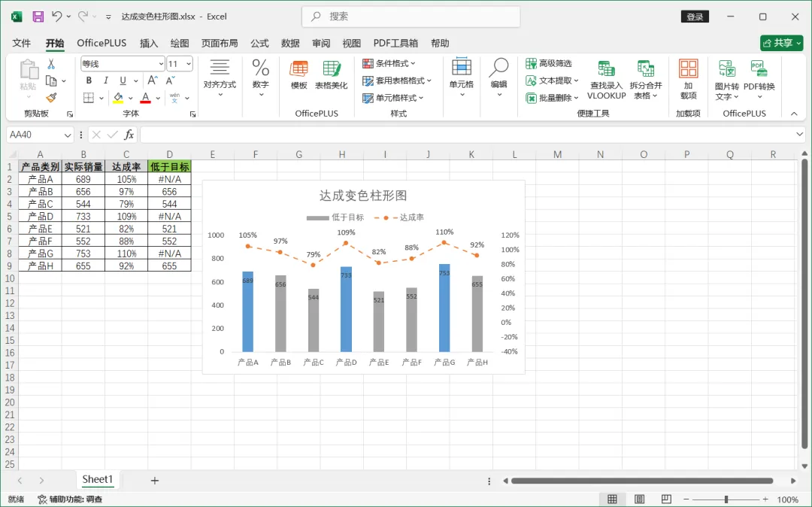The width and height of the screenshot is (812, 507).
Task: Click 辅助功能: 调查 accessibility status
Action: [x=70, y=499]
